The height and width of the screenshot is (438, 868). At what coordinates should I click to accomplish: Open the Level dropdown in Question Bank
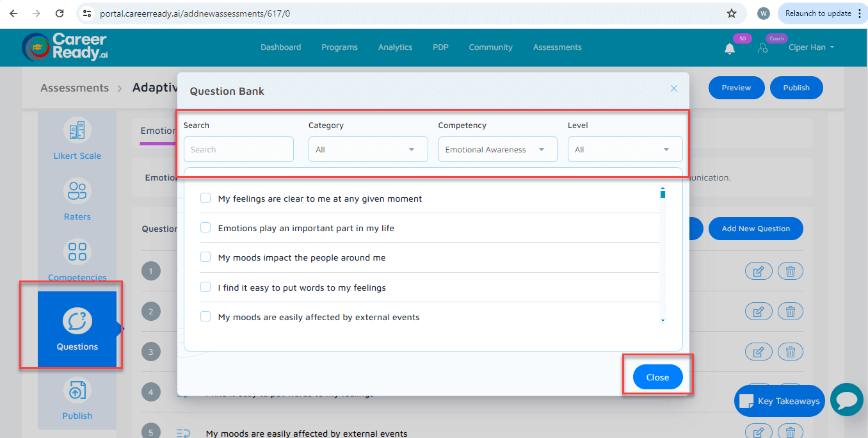(x=625, y=149)
